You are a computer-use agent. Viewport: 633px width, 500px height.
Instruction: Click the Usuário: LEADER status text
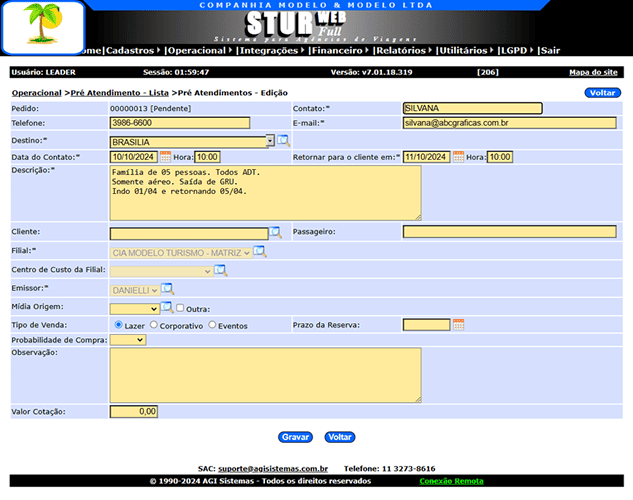pos(44,72)
